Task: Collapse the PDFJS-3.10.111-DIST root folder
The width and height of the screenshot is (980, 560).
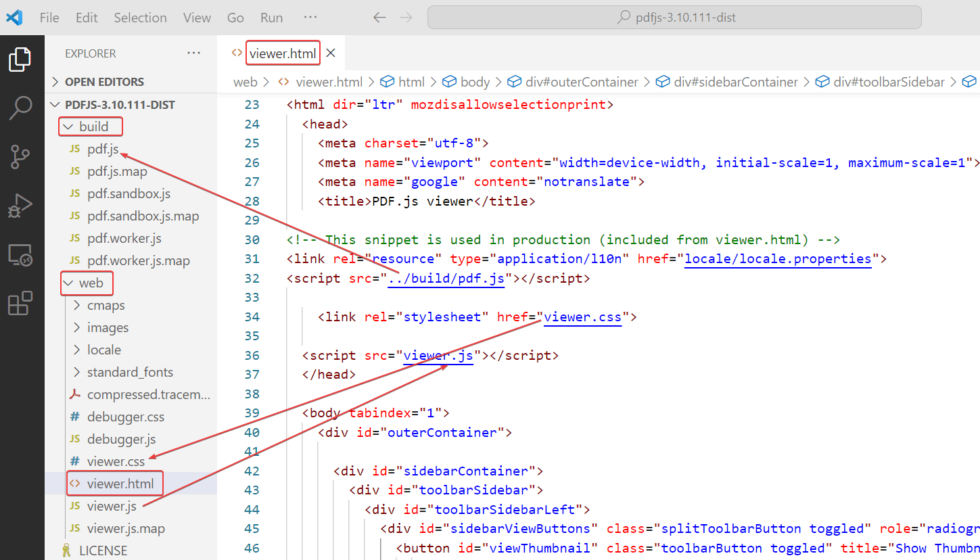Action: [131, 105]
